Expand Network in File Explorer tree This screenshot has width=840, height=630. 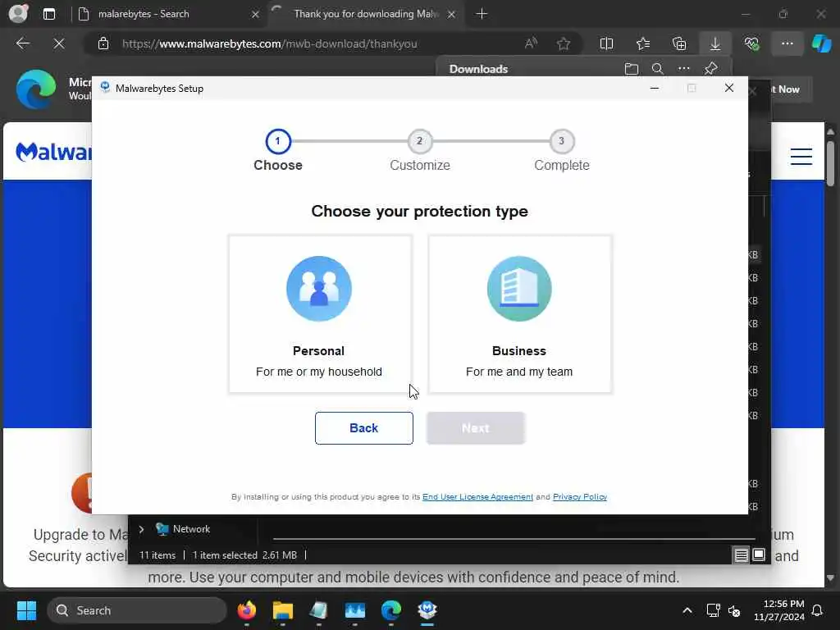point(141,529)
